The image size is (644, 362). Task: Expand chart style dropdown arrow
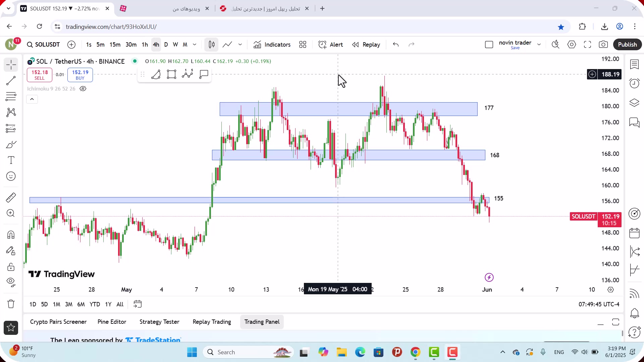[240, 45]
